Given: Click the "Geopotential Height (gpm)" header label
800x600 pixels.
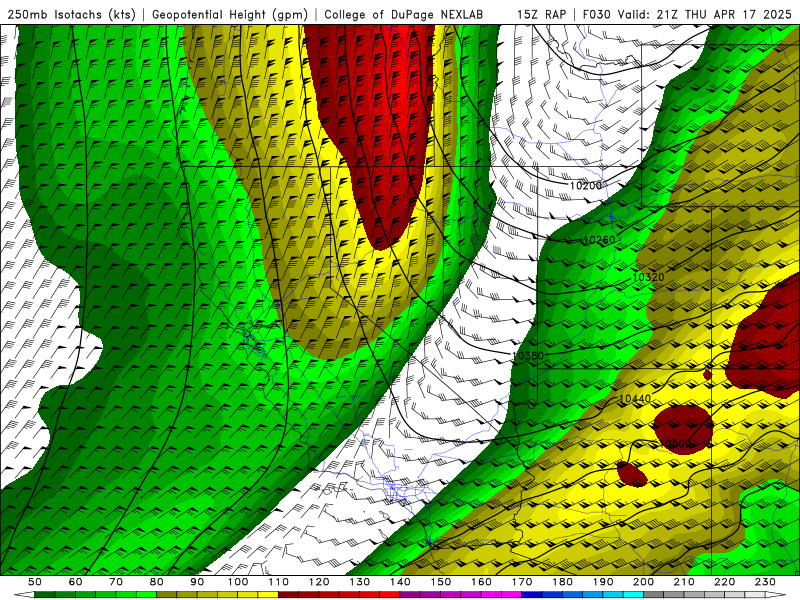Looking at the screenshot, I should point(230,14).
